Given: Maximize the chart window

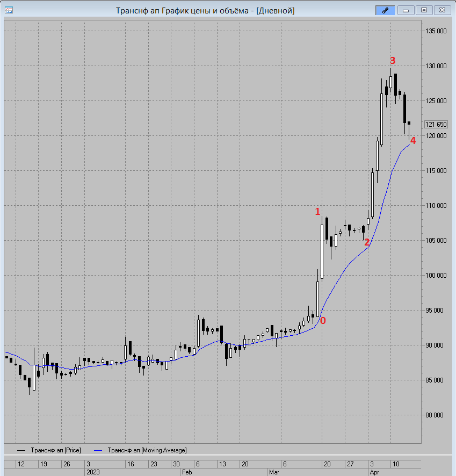Looking at the screenshot, I should click(x=424, y=10).
